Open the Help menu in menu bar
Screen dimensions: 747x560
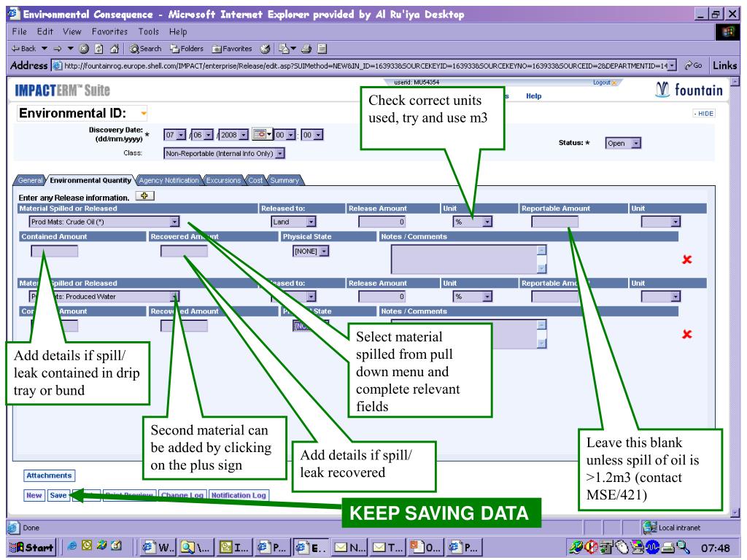(178, 32)
